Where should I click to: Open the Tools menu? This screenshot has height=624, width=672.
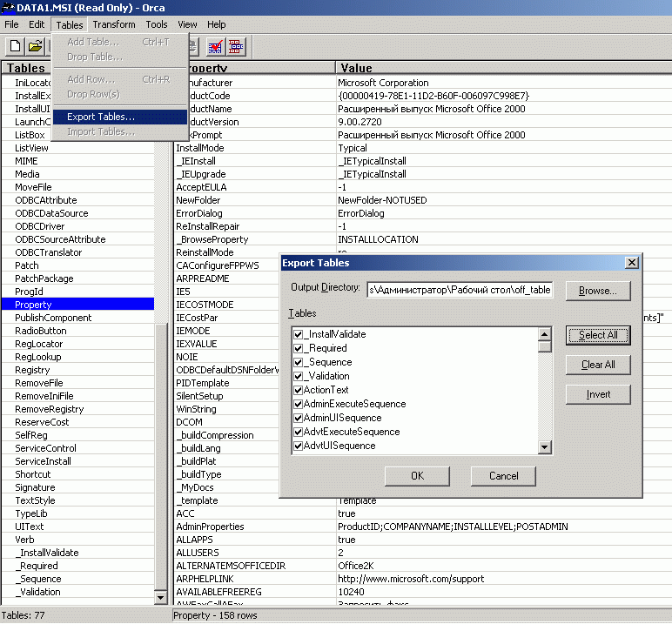pos(157,24)
